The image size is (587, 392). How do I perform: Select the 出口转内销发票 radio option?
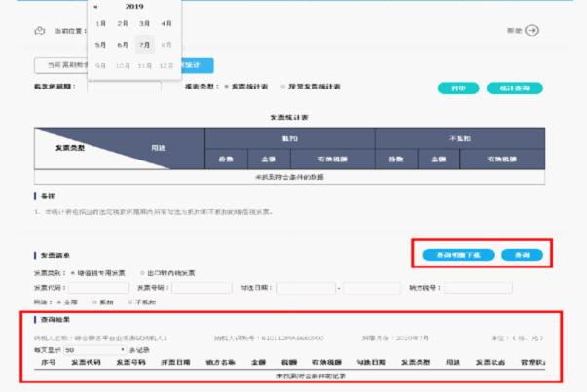tap(142, 273)
